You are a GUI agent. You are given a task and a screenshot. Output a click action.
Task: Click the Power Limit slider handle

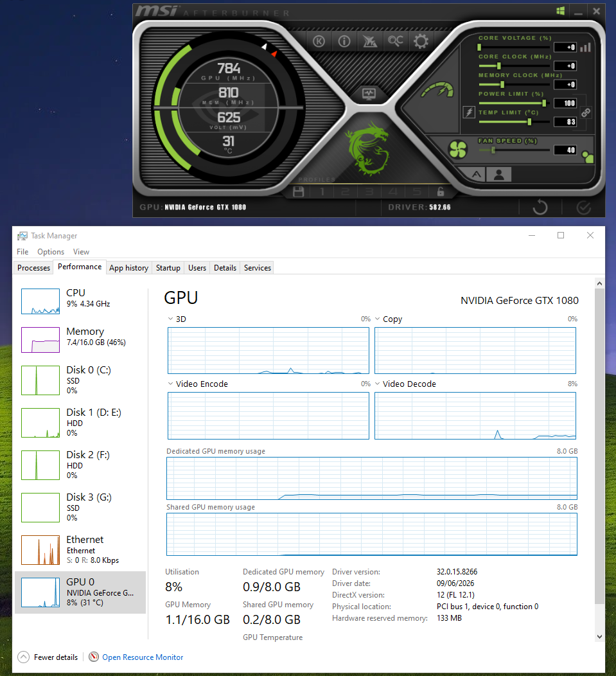click(544, 103)
